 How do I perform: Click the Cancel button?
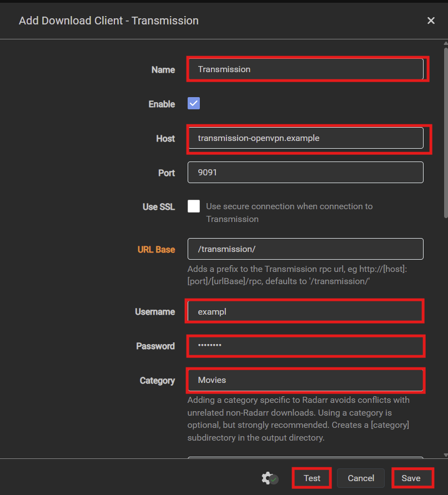point(361,478)
